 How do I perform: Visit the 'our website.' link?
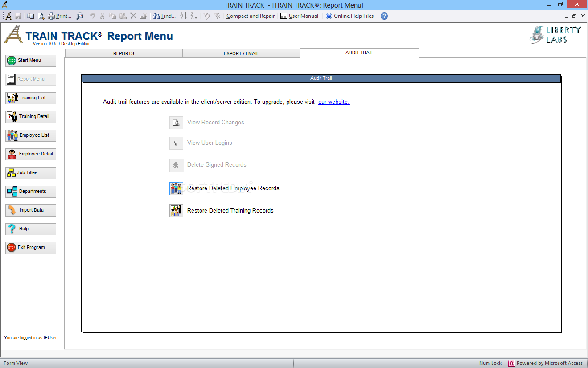pos(334,102)
